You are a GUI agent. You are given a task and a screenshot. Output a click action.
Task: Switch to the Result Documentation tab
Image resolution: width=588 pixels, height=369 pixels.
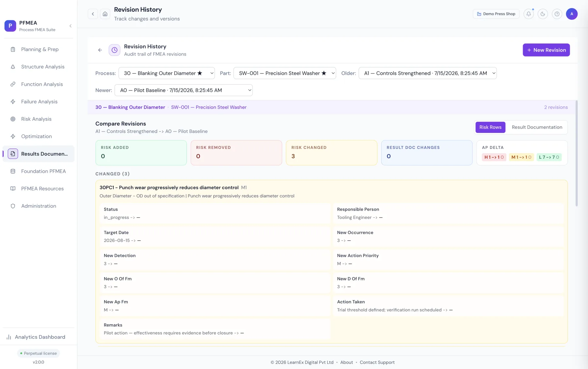point(537,127)
